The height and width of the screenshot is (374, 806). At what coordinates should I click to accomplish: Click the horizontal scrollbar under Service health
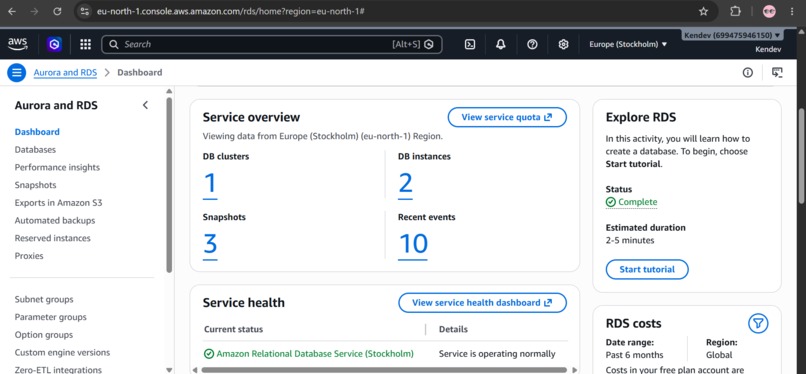(x=383, y=369)
